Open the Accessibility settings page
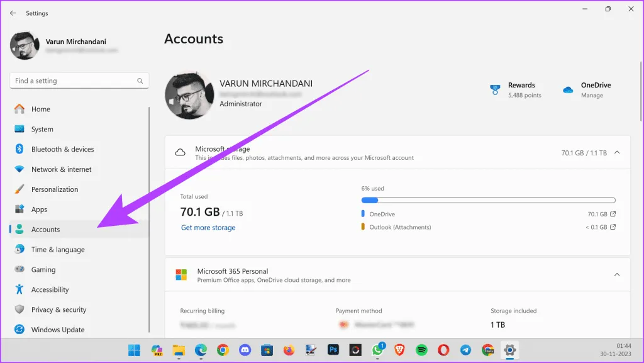This screenshot has height=363, width=644. [50, 289]
